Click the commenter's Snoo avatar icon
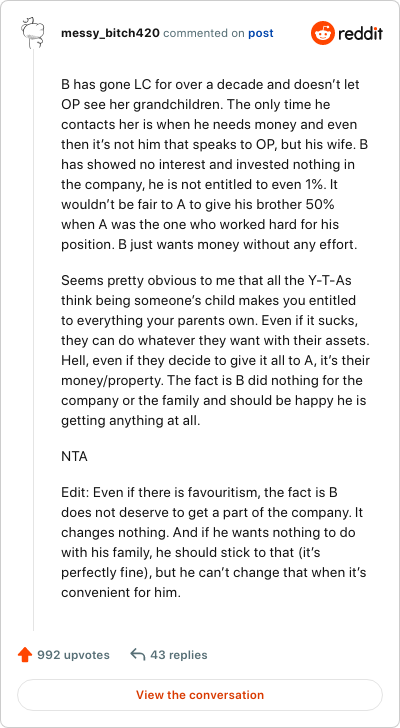The image size is (400, 728). pyautogui.click(x=33, y=32)
